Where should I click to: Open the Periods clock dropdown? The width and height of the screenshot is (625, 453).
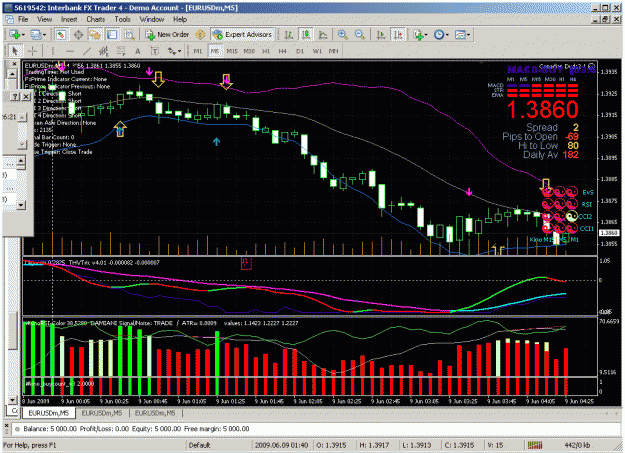(441, 35)
